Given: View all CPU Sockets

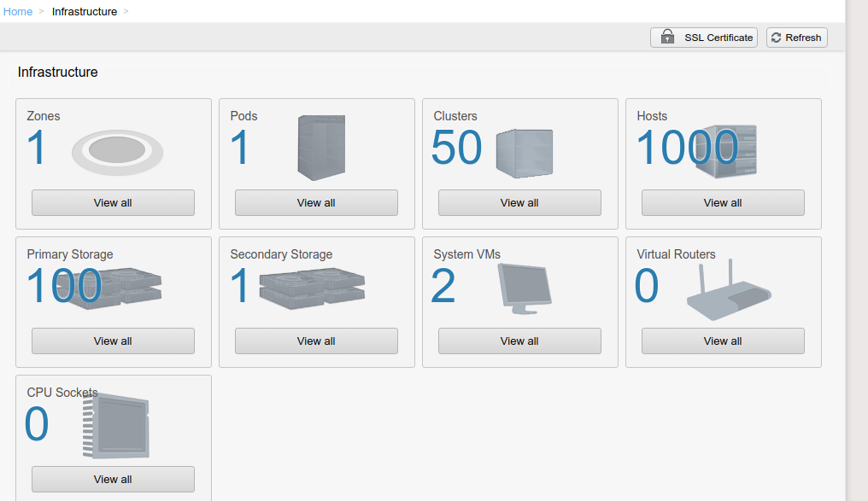Looking at the screenshot, I should click(x=113, y=480).
